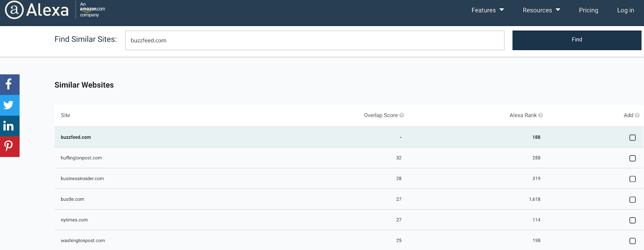This screenshot has width=644, height=250.
Task: Click the Alexa Rank column header text
Action: point(523,115)
